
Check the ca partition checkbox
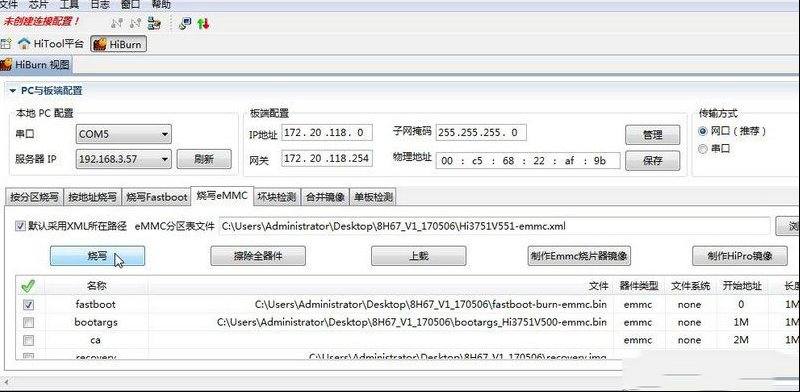point(29,340)
